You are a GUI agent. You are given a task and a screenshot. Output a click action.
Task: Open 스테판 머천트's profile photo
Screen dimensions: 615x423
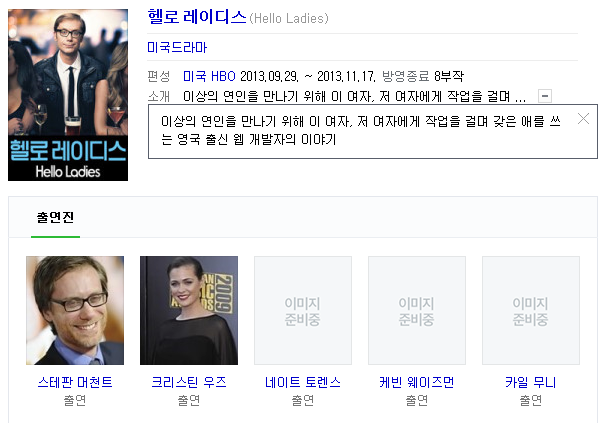pos(75,310)
